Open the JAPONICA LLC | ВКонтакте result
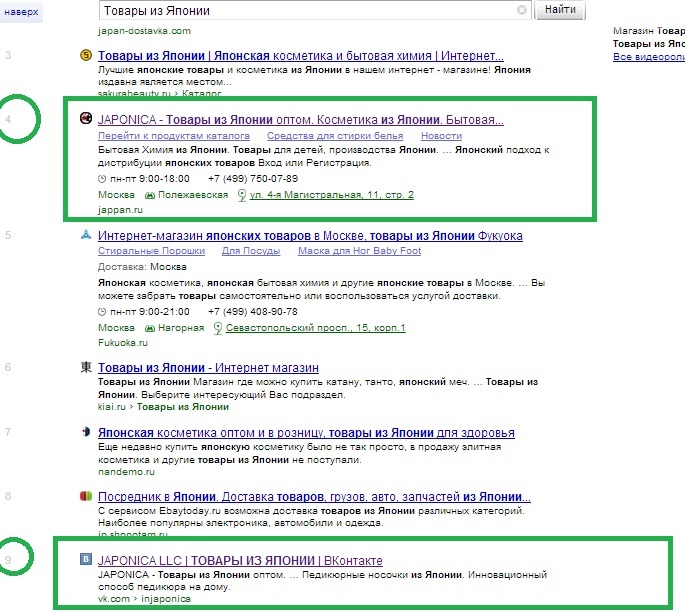 point(240,560)
